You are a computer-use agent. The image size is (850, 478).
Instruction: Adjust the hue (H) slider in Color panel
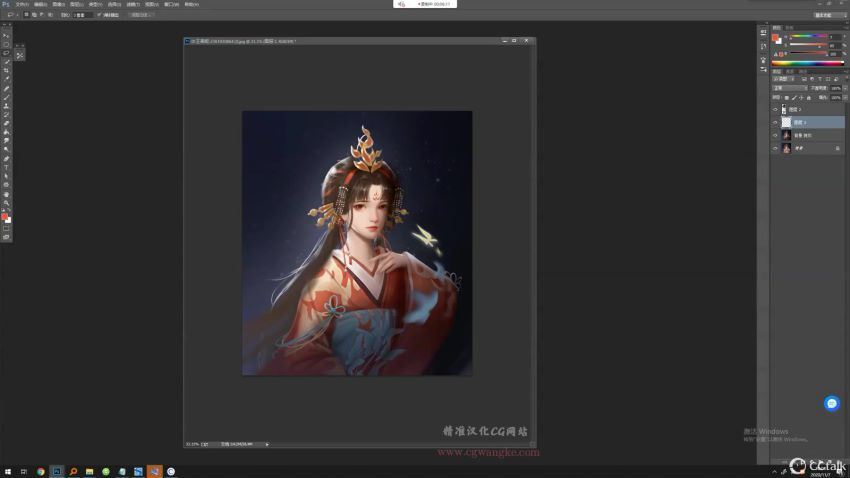(x=808, y=36)
